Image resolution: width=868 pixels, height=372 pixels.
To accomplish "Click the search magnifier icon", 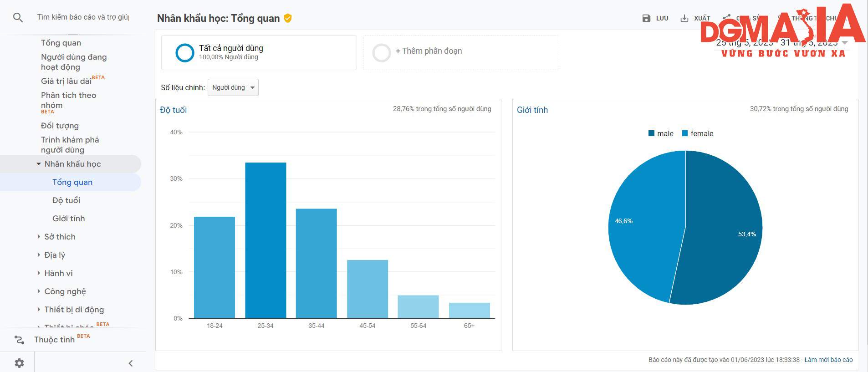I will [18, 18].
